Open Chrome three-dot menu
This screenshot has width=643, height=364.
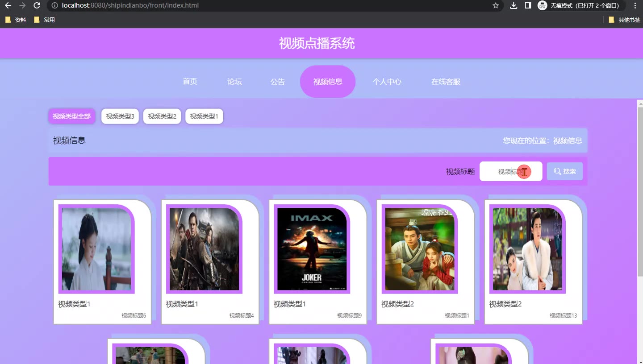(x=635, y=5)
